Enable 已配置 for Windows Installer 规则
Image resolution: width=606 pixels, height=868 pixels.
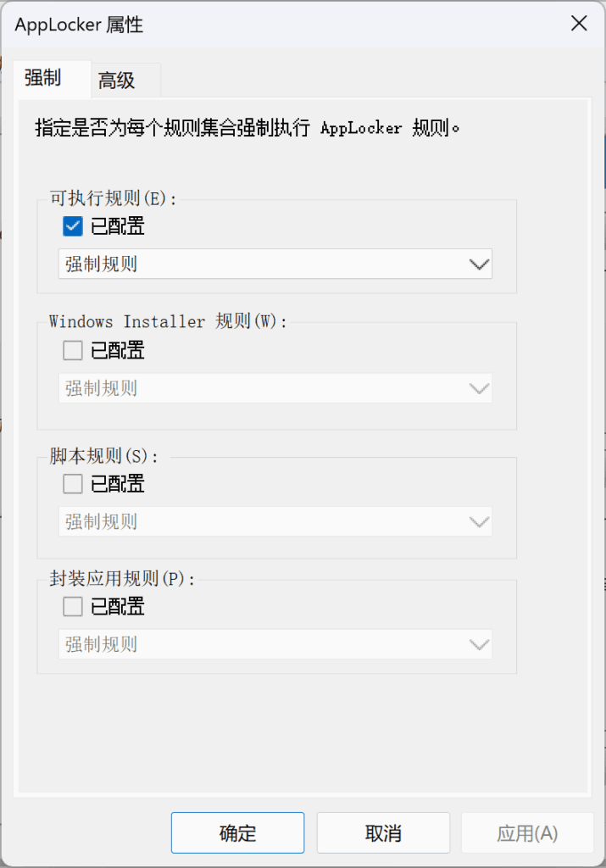point(72,350)
